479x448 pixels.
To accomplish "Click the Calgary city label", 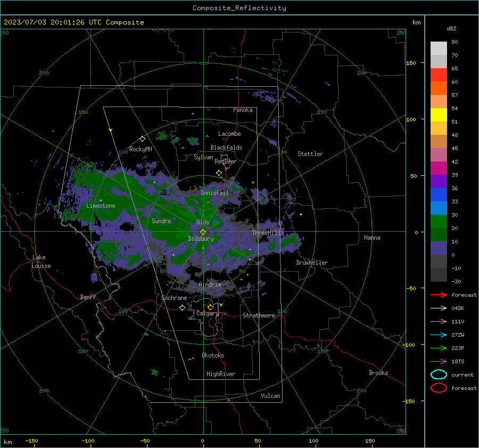I will (x=208, y=313).
